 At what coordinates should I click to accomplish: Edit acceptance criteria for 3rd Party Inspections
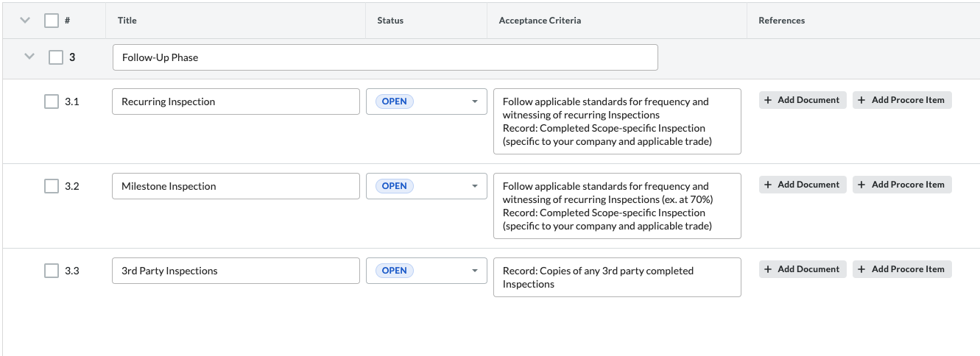[x=617, y=277]
